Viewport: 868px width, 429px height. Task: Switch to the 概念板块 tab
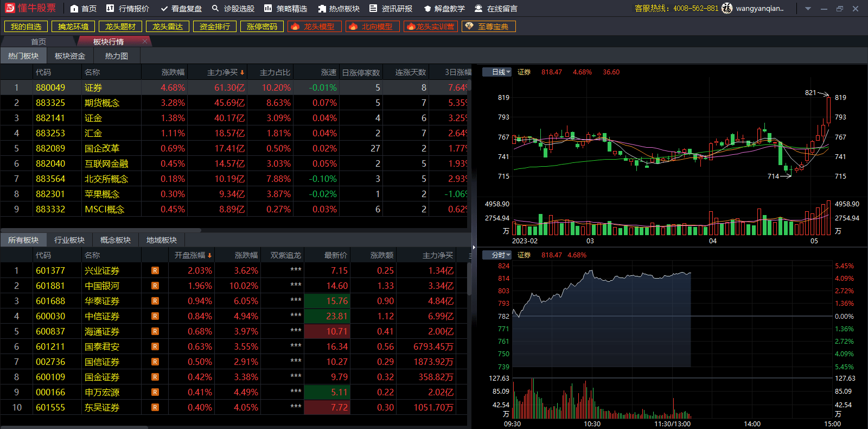click(116, 240)
